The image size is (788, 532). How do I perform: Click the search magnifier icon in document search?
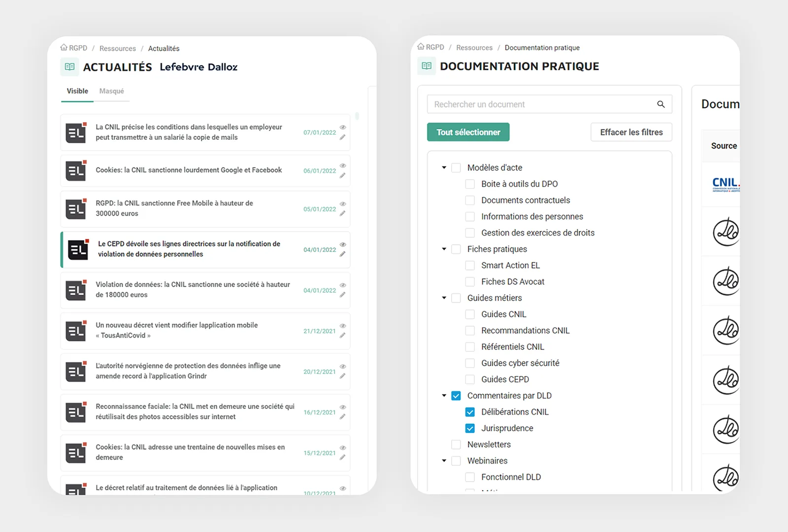(661, 104)
